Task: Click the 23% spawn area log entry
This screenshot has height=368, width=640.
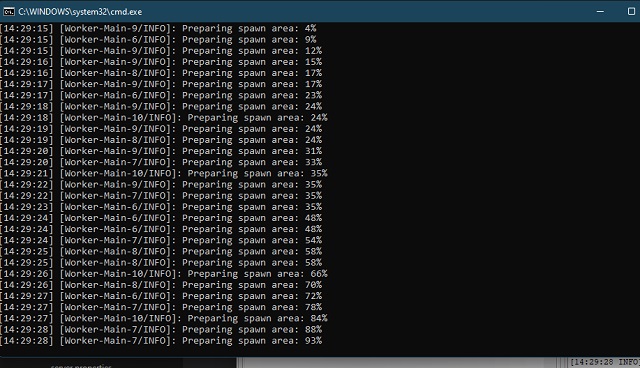Action: 161,95
